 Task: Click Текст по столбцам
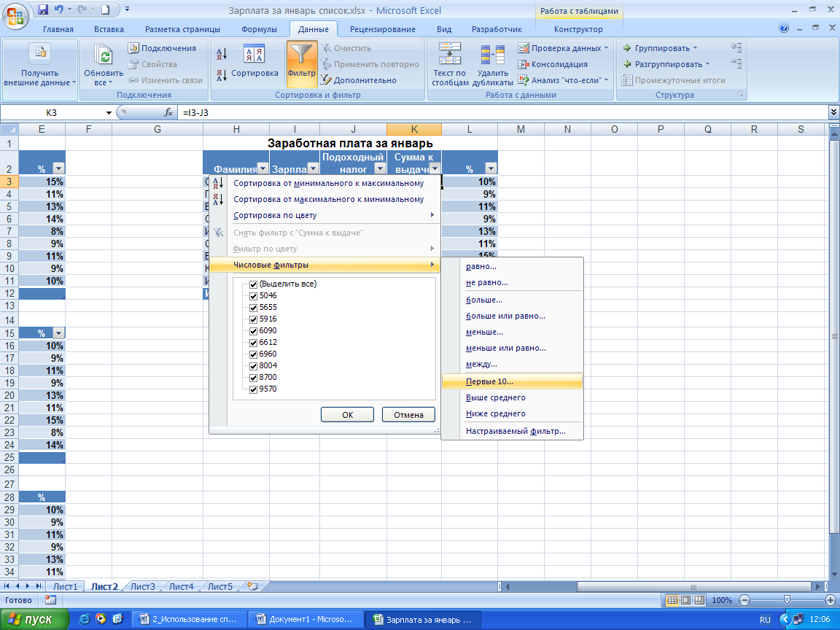click(449, 64)
